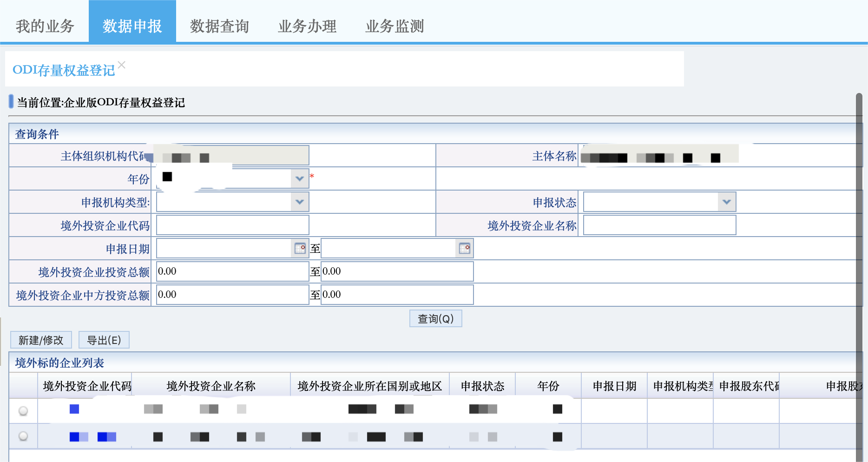Screen dimensions: 868x462
Task: Click 境外投资企业中方投资总额 minimum field
Action: tap(233, 295)
